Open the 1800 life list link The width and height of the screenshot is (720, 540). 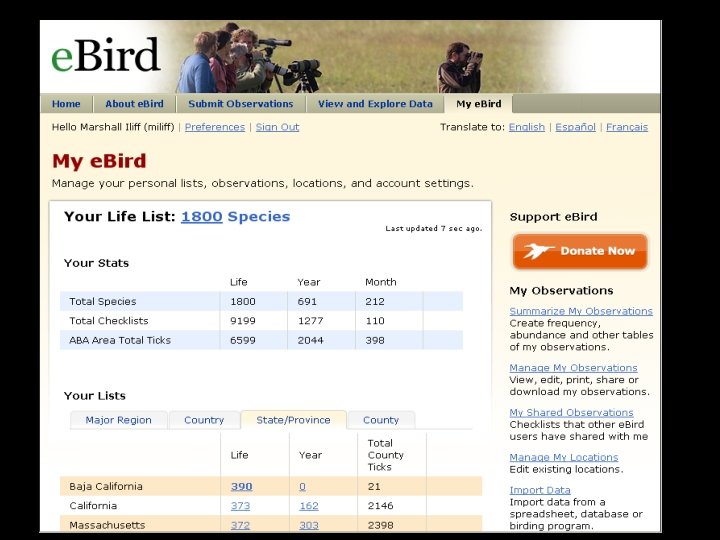tap(202, 217)
